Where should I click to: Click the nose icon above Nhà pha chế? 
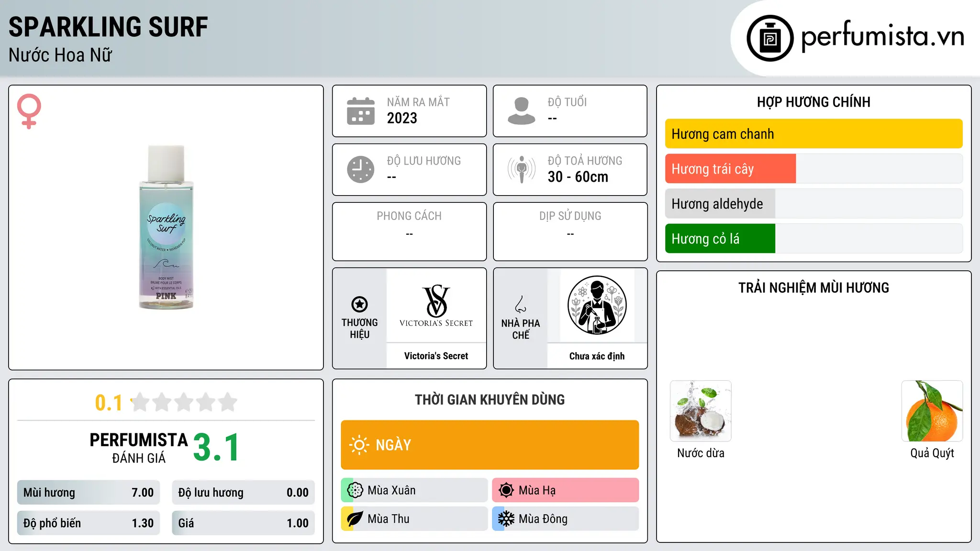tap(521, 304)
